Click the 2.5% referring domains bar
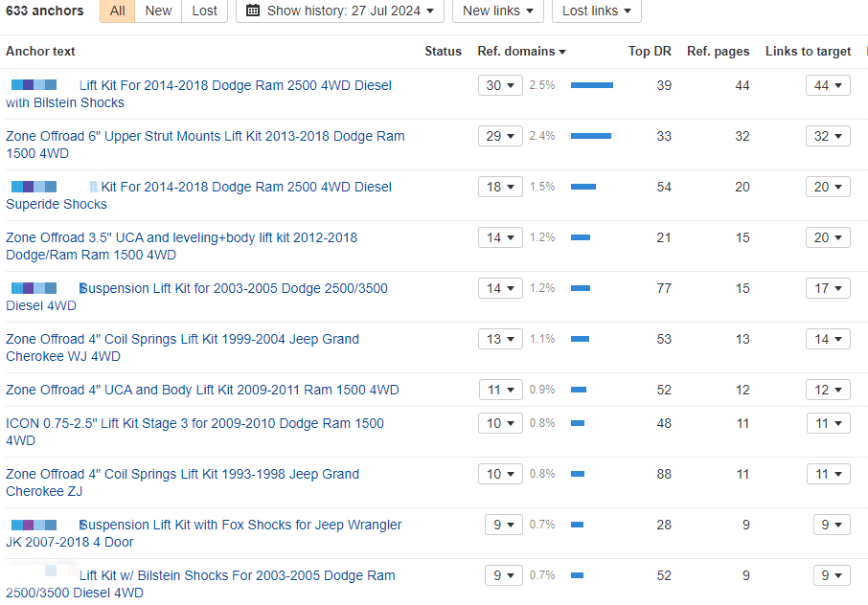Screen dimensions: 868x605 click(591, 85)
